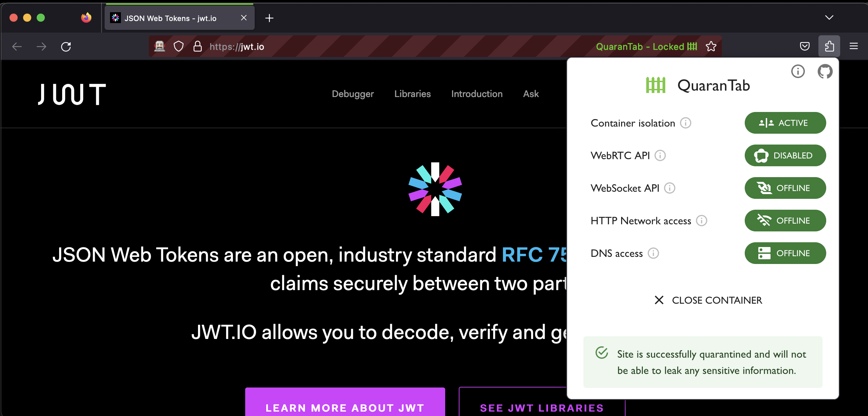868x416 pixels.
Task: Click LEARN MORE ABOUT JWT button
Action: [345, 407]
